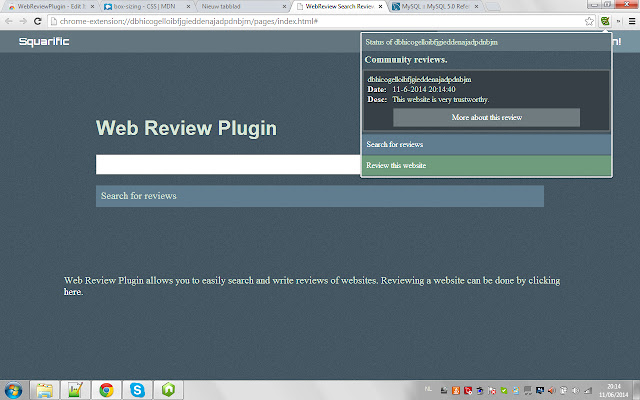The width and height of the screenshot is (640, 400).
Task: Switch to the WebReviewPlugin - Edit tab
Action: 49,7
